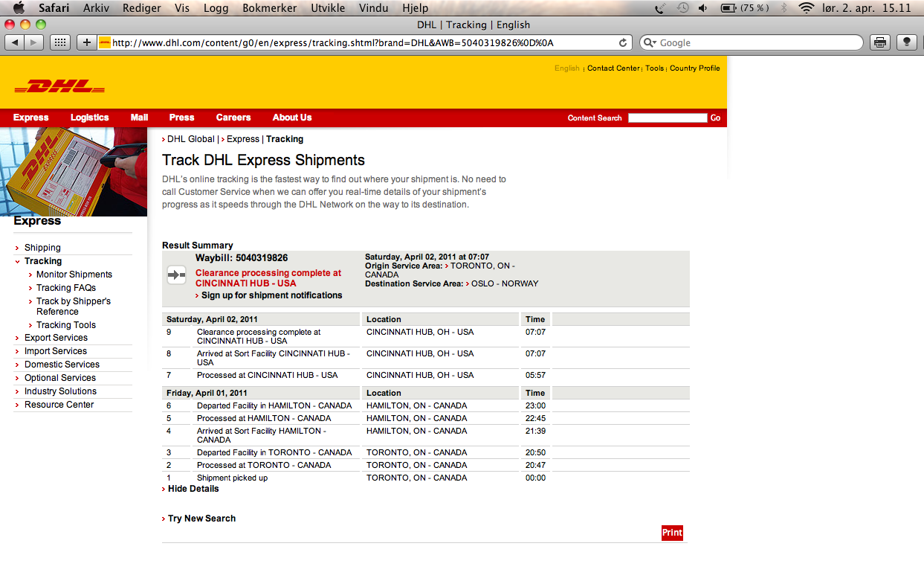
Task: Open the Bokmerker menu
Action: tap(270, 8)
